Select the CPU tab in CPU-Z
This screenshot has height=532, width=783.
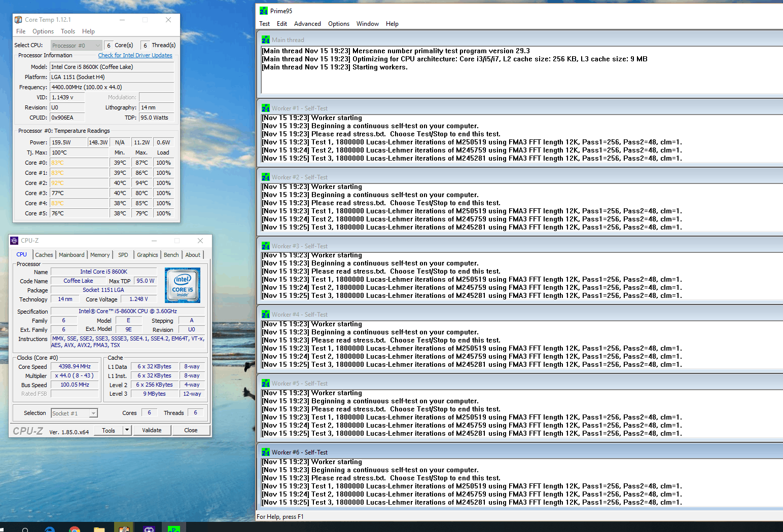[x=22, y=254]
